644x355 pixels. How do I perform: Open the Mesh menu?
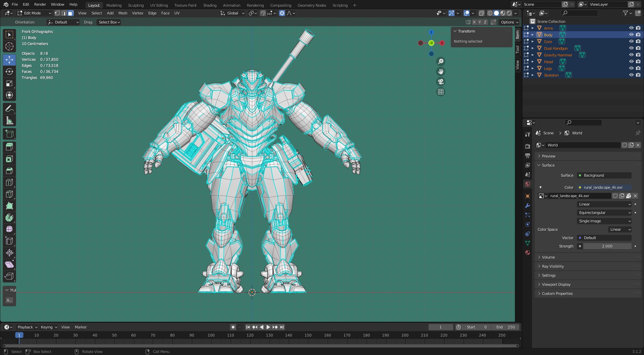pyautogui.click(x=123, y=13)
